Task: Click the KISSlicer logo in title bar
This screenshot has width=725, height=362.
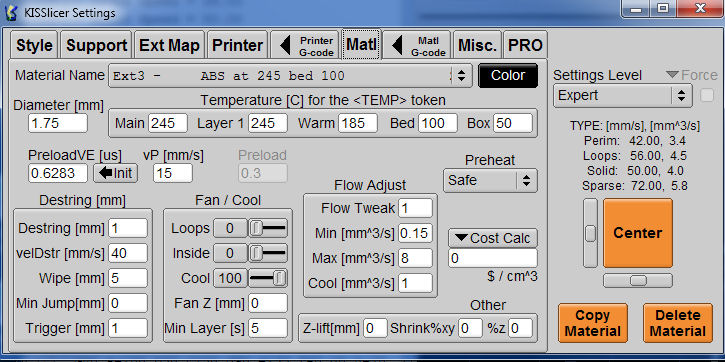Action: point(10,12)
